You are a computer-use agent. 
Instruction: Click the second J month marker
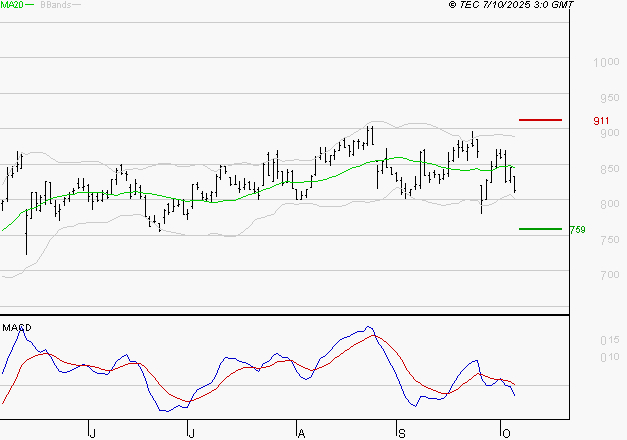pos(192,433)
